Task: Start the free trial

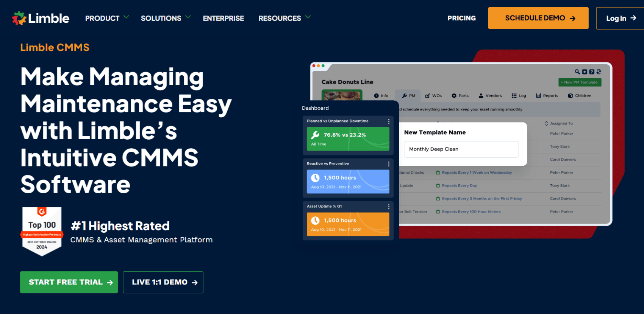Action: (x=69, y=282)
